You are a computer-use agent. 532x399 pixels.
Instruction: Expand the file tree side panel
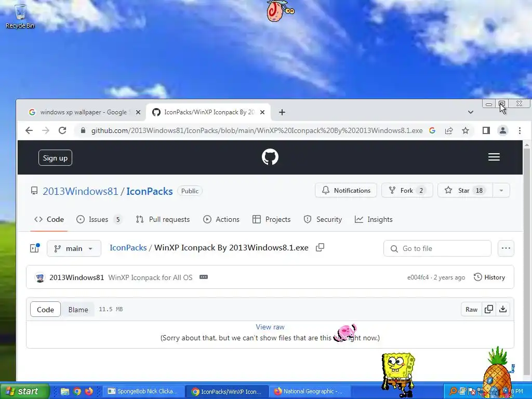click(x=35, y=248)
